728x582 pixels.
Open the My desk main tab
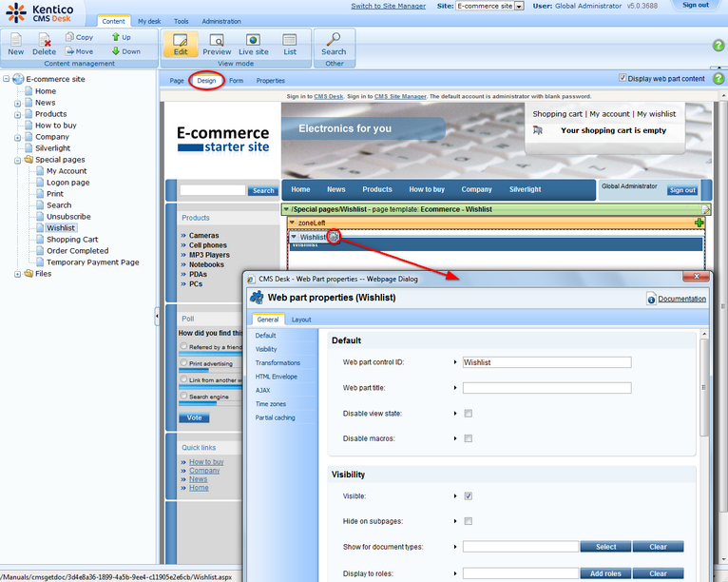pyautogui.click(x=149, y=21)
